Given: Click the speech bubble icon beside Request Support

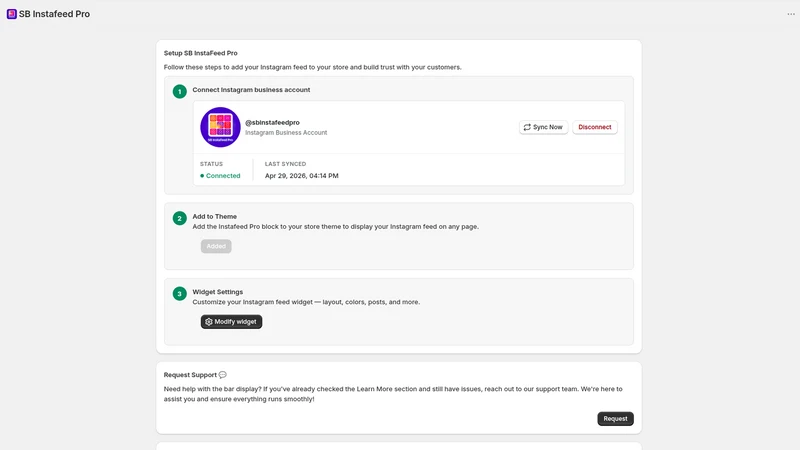Looking at the screenshot, I should point(222,374).
